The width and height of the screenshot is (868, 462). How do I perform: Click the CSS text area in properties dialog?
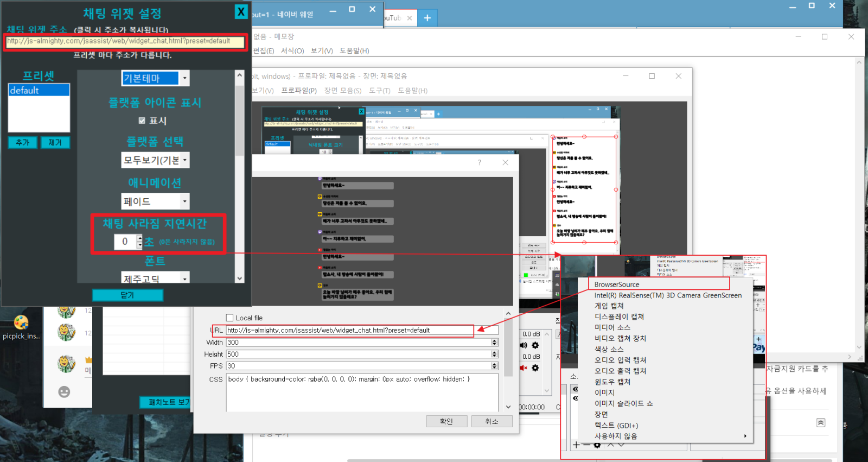click(x=362, y=393)
